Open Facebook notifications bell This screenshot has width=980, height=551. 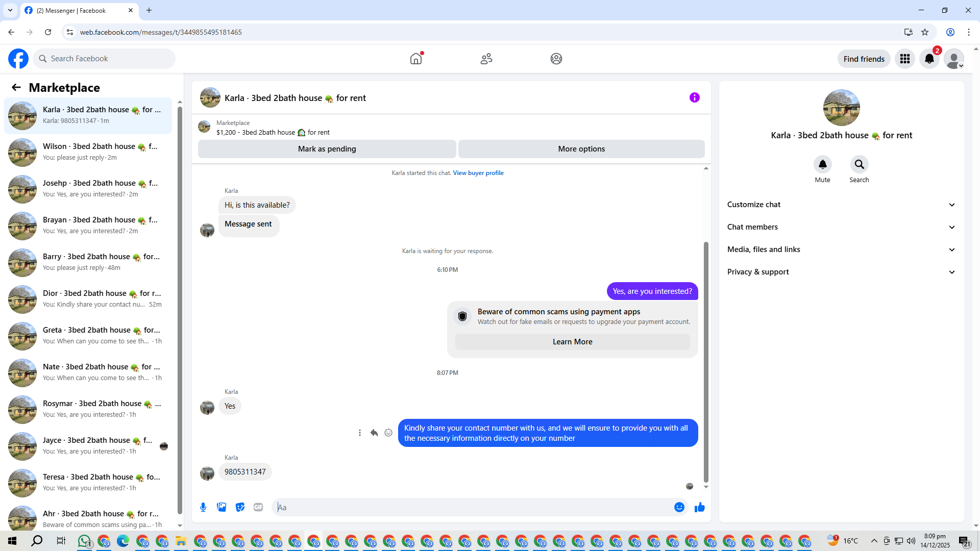click(929, 59)
